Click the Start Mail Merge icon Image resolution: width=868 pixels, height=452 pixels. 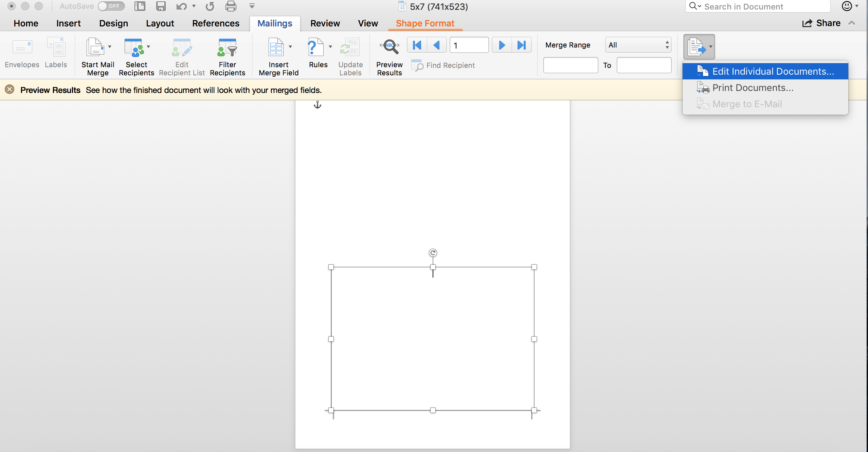click(x=95, y=47)
